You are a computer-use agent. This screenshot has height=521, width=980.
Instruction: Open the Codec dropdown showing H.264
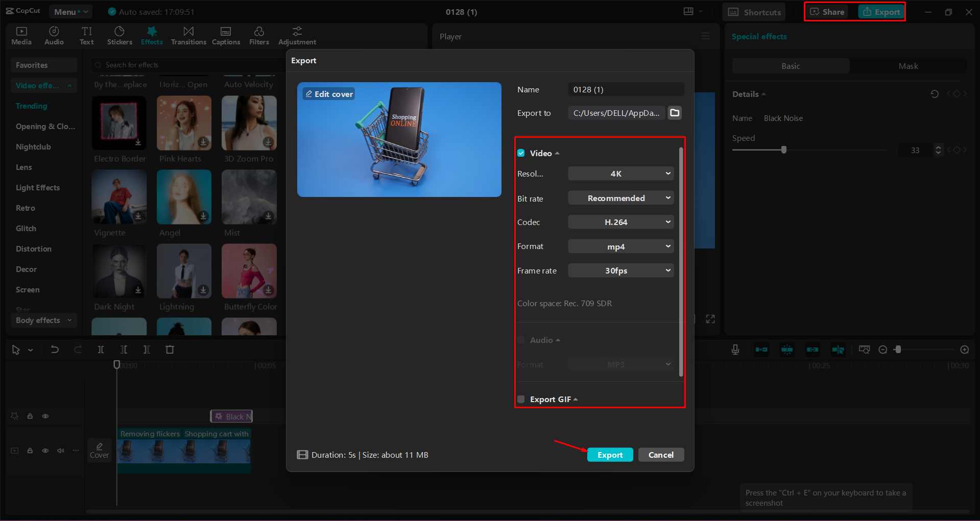[621, 222]
